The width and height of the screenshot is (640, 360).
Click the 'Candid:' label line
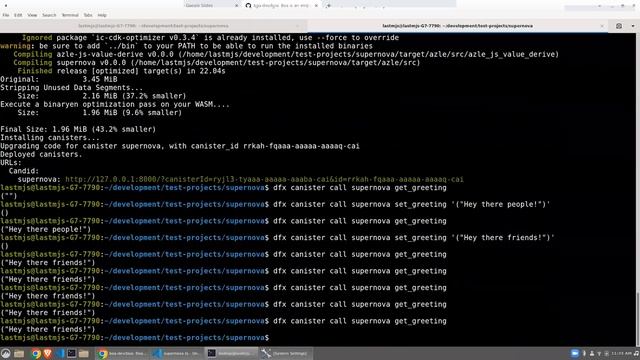(24, 171)
